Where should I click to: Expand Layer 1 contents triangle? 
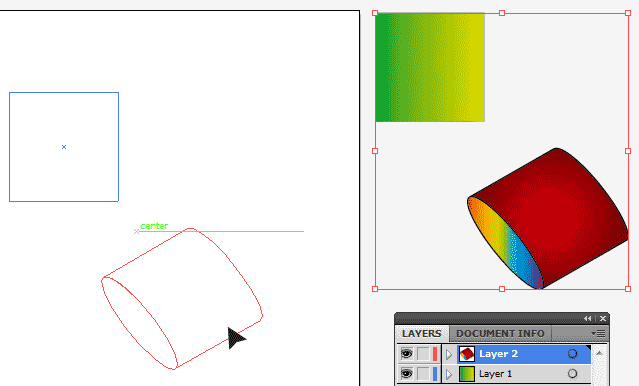449,374
